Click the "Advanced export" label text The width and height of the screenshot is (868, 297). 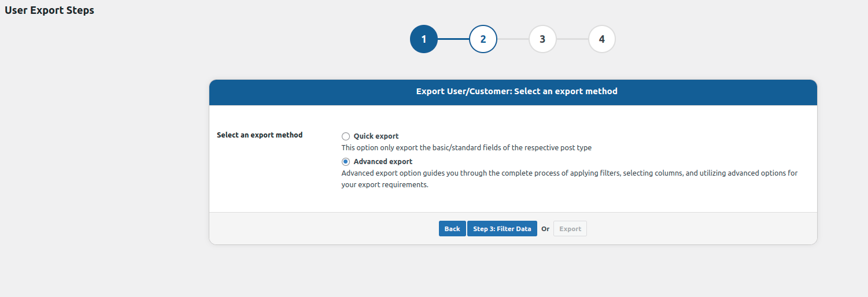[x=383, y=162]
